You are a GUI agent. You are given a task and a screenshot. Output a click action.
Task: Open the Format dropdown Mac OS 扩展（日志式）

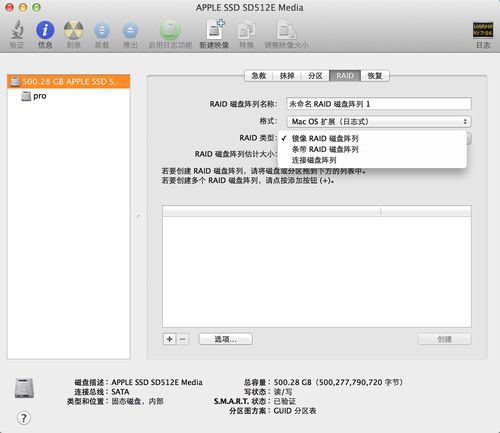point(379,122)
